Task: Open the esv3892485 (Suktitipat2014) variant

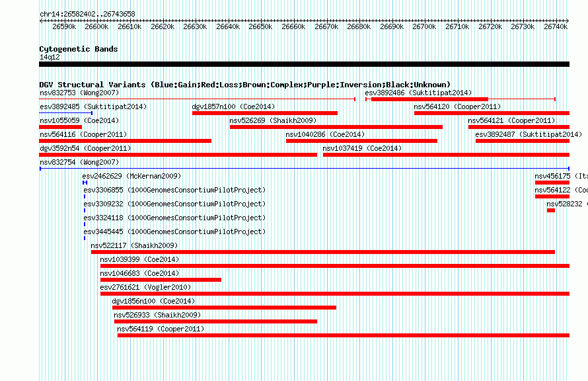Action: [93, 106]
